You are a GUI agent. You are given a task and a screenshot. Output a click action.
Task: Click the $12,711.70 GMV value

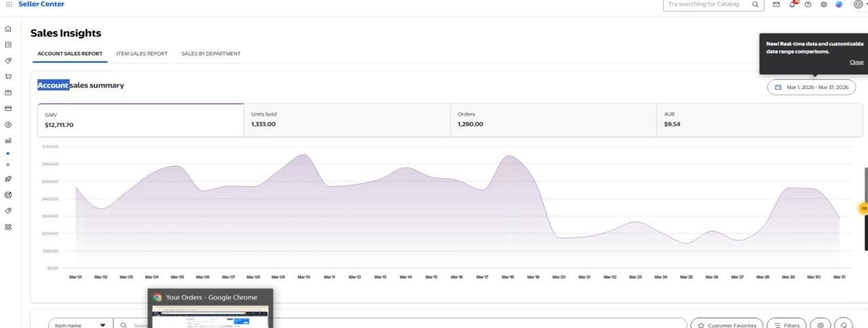pos(59,125)
